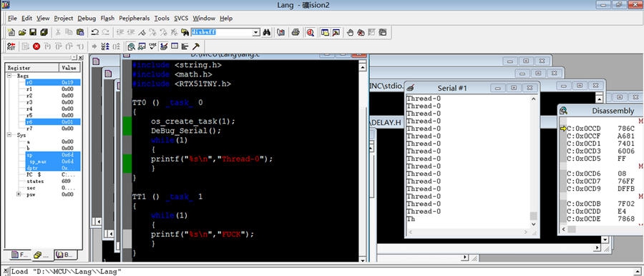This screenshot has height=276, width=644.
Task: Click the DeBug_Serial() code line
Action: (x=186, y=131)
